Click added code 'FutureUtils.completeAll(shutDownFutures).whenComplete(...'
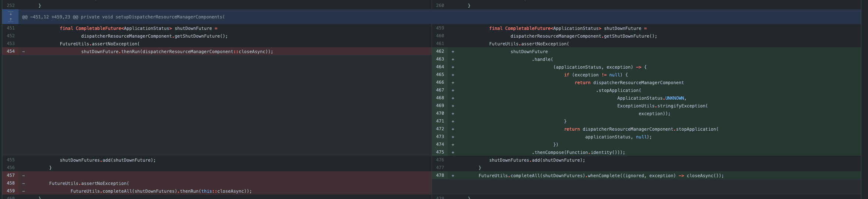This screenshot has height=199, width=868. 601,176
